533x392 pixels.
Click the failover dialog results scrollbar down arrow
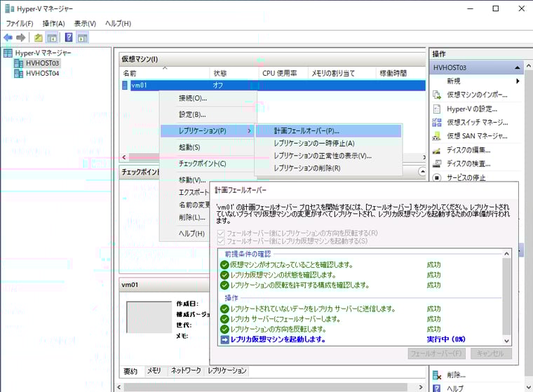[x=506, y=341]
